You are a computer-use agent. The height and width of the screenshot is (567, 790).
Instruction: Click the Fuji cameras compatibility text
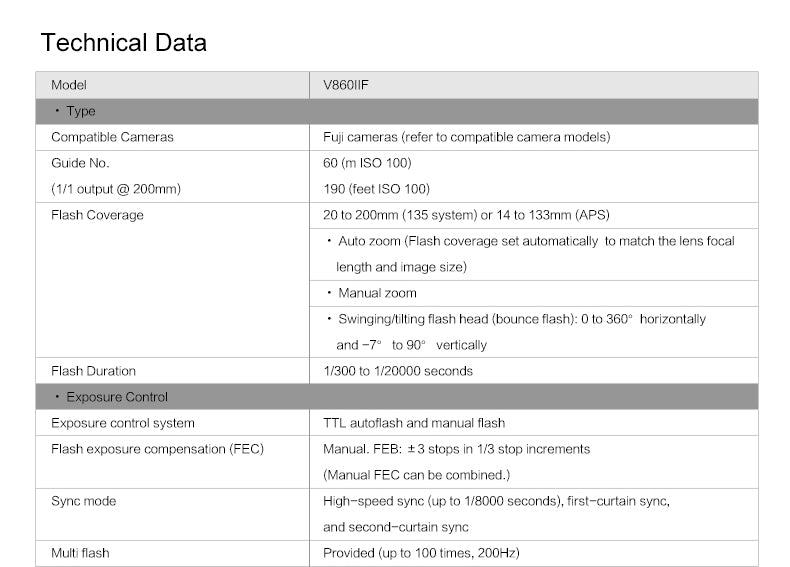click(x=466, y=137)
